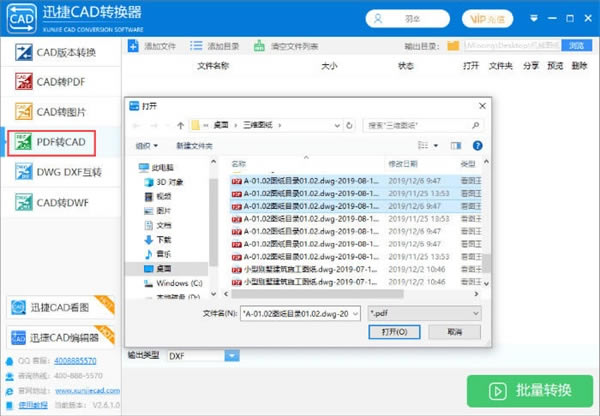Open the www.xunjiecad.com website link
Viewport: 600px width, 416px height.
point(88,391)
